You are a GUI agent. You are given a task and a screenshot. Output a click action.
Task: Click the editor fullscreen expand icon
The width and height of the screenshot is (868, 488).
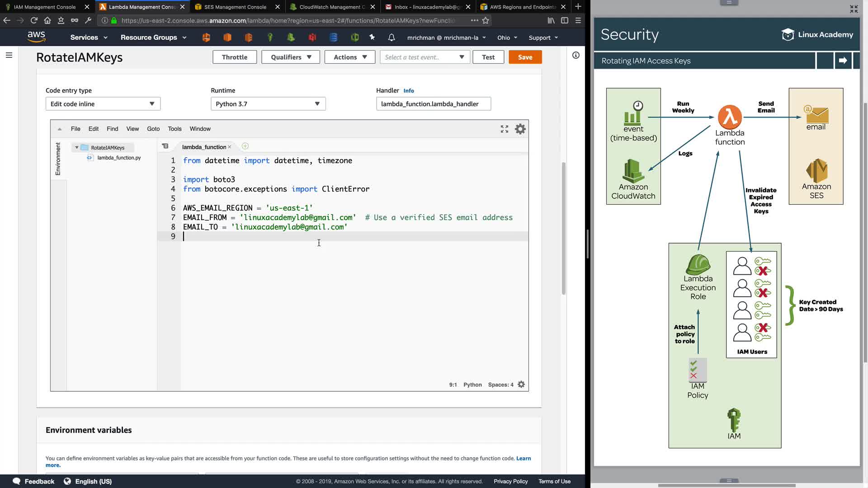(x=505, y=129)
